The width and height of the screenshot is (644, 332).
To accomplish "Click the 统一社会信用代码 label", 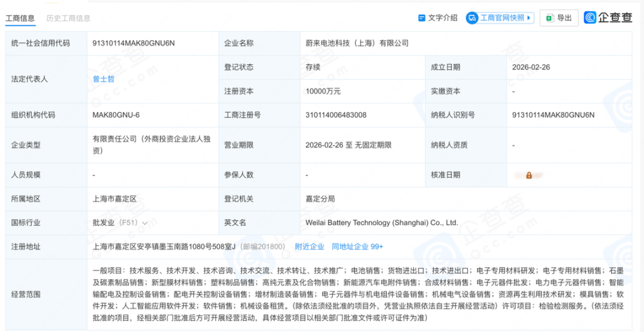I will point(41,43).
